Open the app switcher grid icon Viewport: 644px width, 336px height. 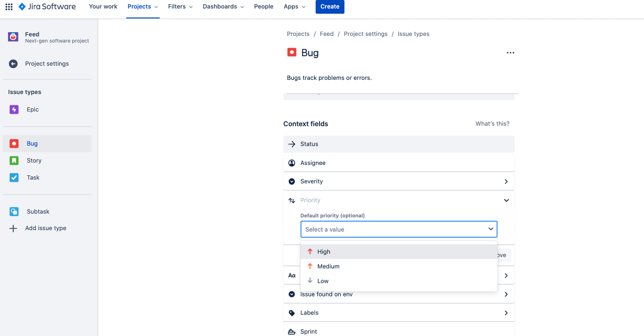click(x=9, y=7)
